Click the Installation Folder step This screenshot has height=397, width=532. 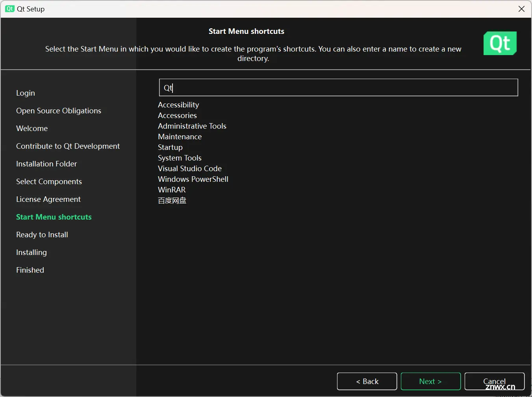coord(46,164)
